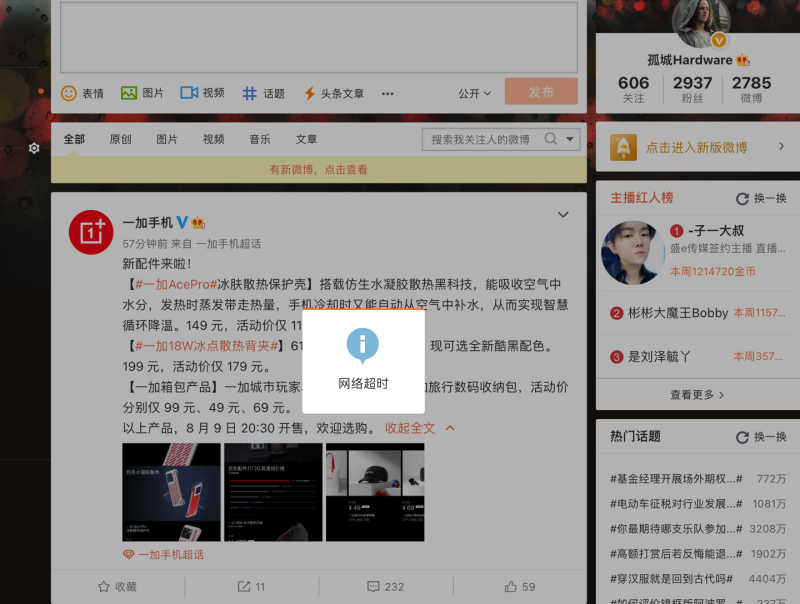This screenshot has width=800, height=604.
Task: Click the image upload icon
Action: click(x=129, y=93)
